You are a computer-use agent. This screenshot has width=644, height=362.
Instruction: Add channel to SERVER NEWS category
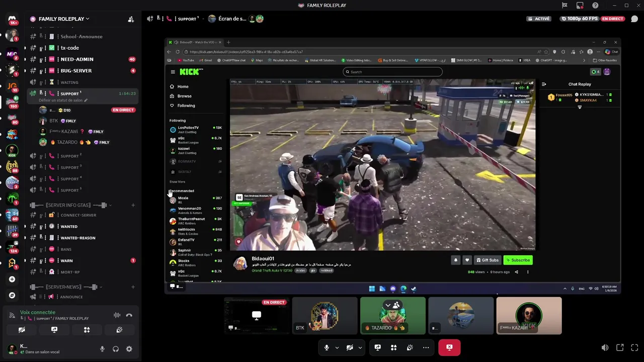pos(133,287)
